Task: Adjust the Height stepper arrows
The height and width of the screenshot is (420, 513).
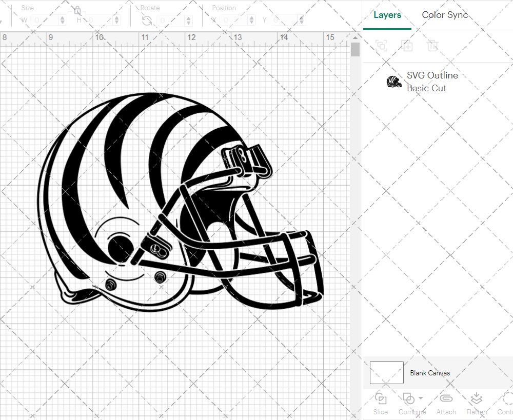Action: 117,21
